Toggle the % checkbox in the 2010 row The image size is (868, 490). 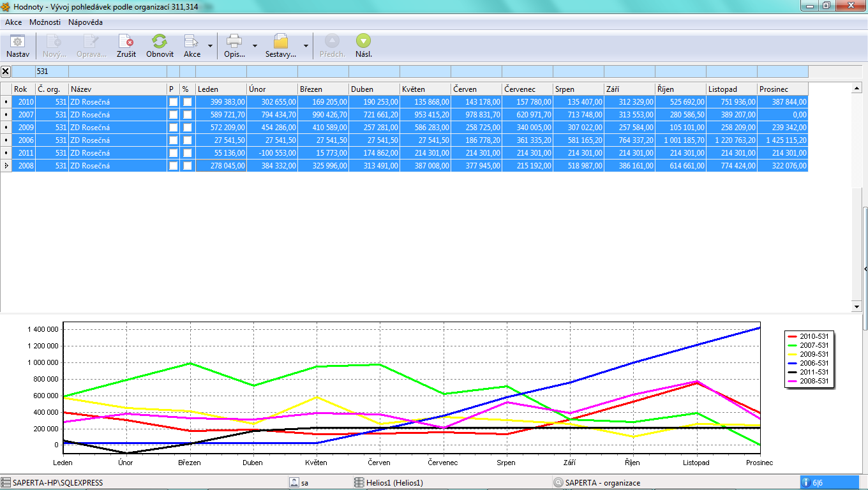[x=188, y=101]
